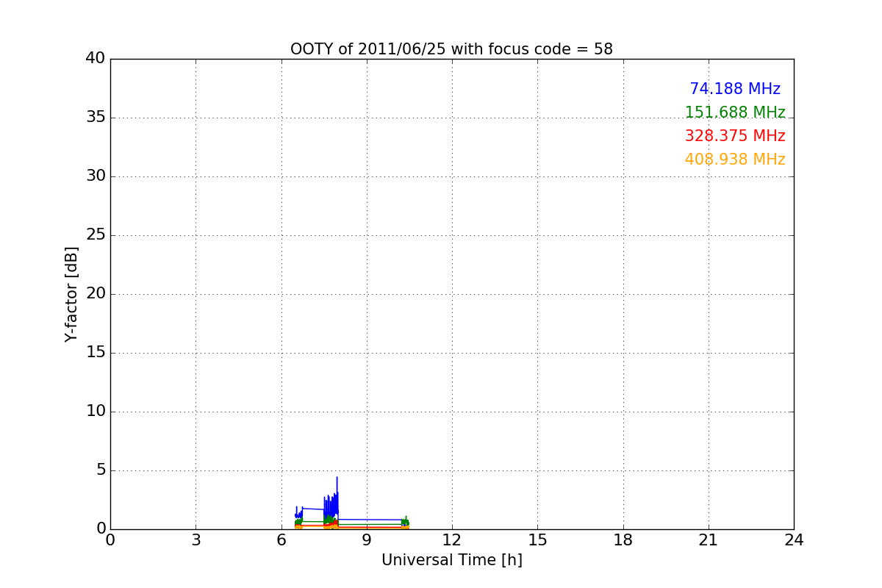The height and width of the screenshot is (588, 882).
Task: Click y-axis tick label 40
Action: tap(96, 59)
